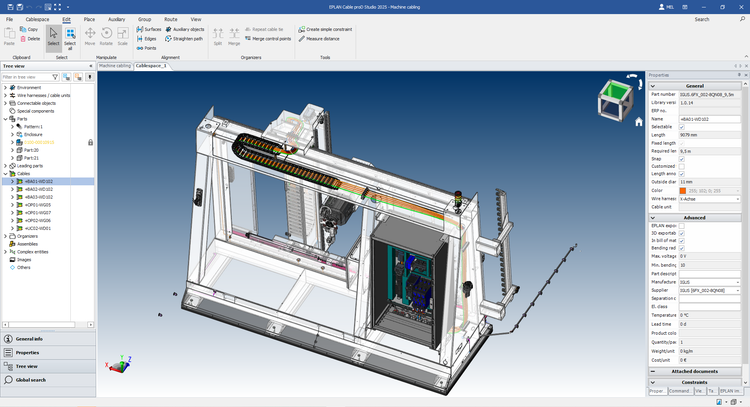This screenshot has width=750, height=407.
Task: Click the Straighten path tool
Action: tap(184, 38)
